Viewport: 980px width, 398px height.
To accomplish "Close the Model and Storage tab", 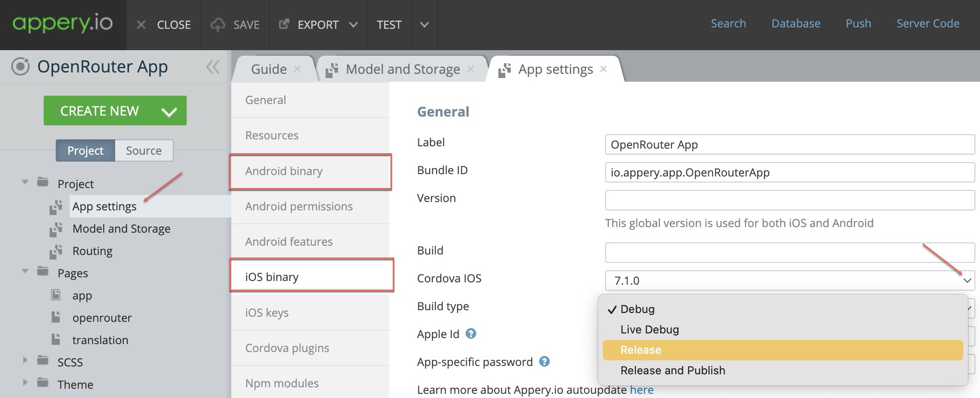I will (x=470, y=69).
